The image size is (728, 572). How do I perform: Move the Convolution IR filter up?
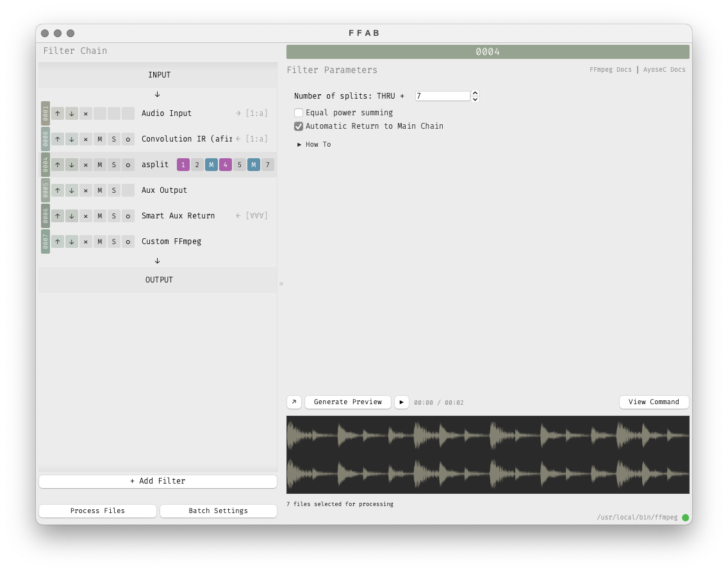pyautogui.click(x=58, y=139)
